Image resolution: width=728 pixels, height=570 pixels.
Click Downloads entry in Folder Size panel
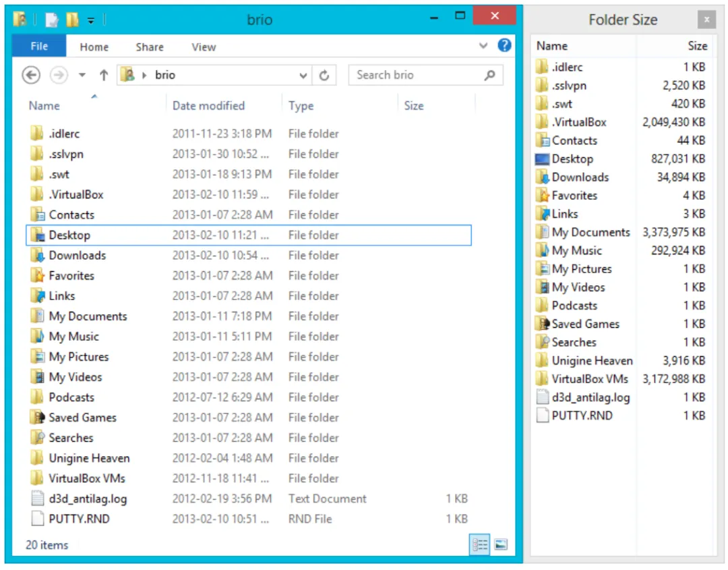point(580,177)
